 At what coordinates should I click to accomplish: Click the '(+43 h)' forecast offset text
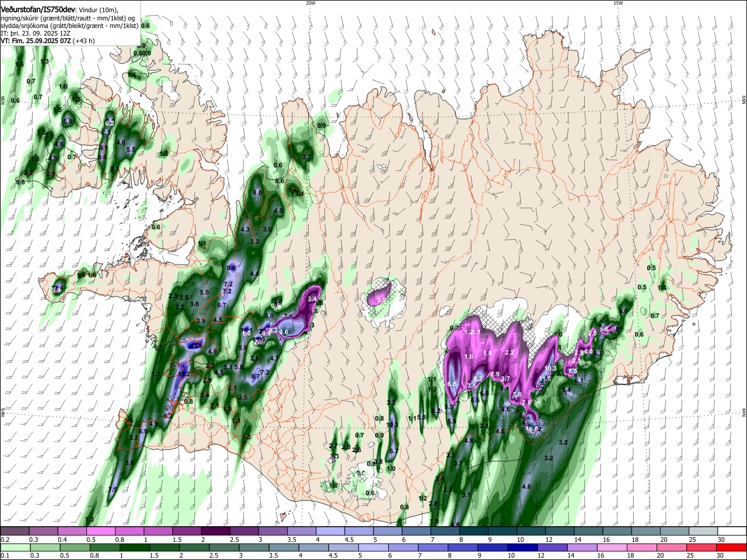coord(83,41)
